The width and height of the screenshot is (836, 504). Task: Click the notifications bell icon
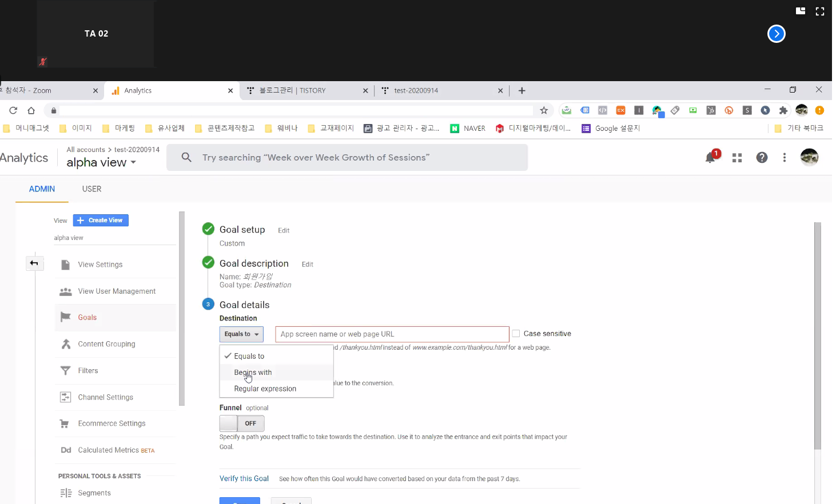711,158
